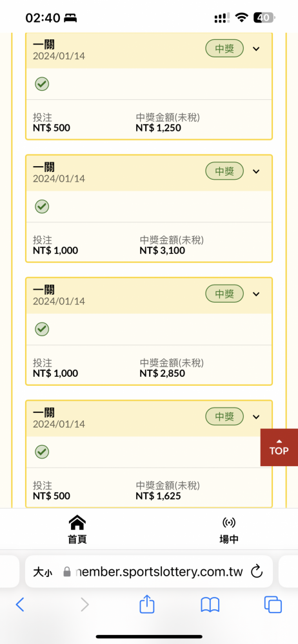Open the Safari tabs overview icon
Viewport: 298px width, 644px height.
273,605
